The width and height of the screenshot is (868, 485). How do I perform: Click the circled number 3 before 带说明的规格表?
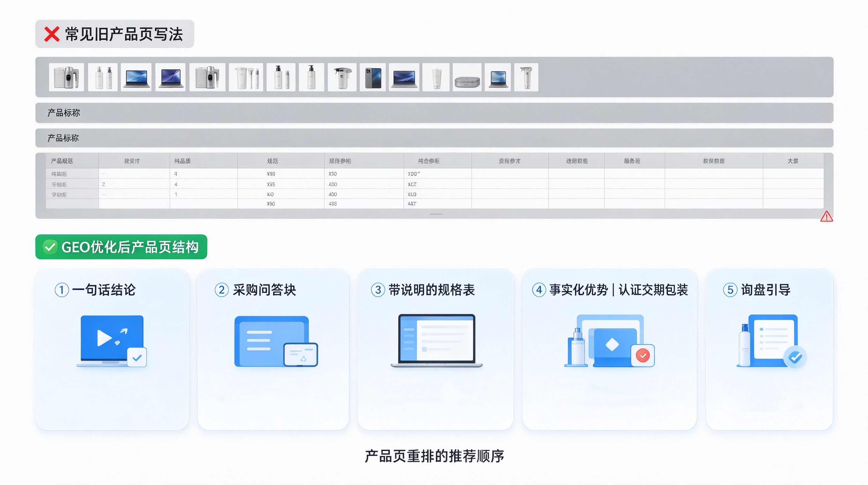pos(378,290)
